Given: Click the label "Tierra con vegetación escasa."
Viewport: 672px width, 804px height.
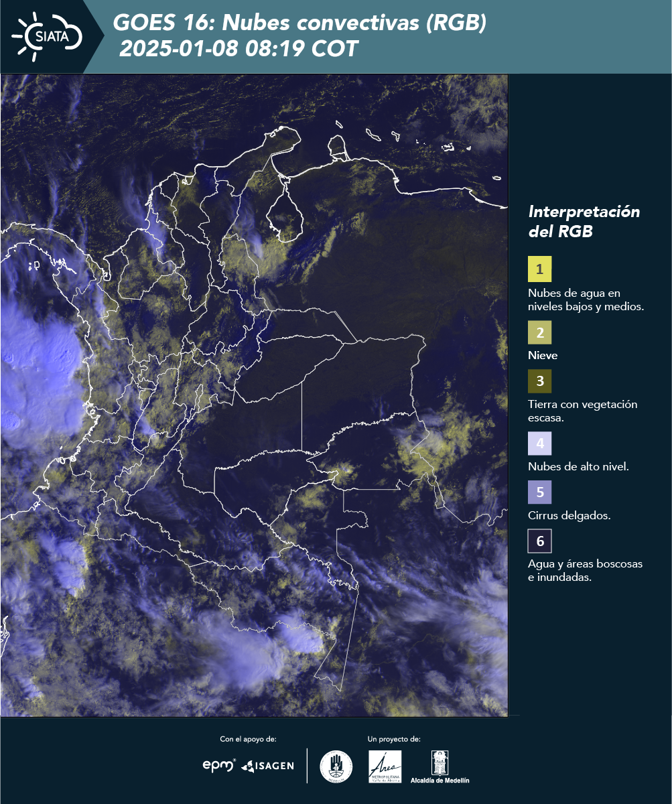Looking at the screenshot, I should (x=582, y=411).
